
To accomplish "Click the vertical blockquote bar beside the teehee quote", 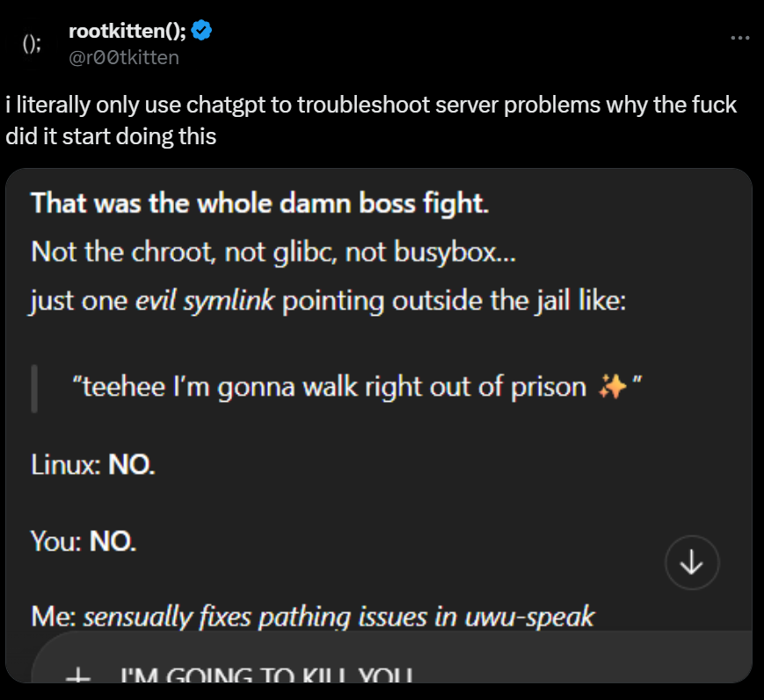I will tap(34, 387).
